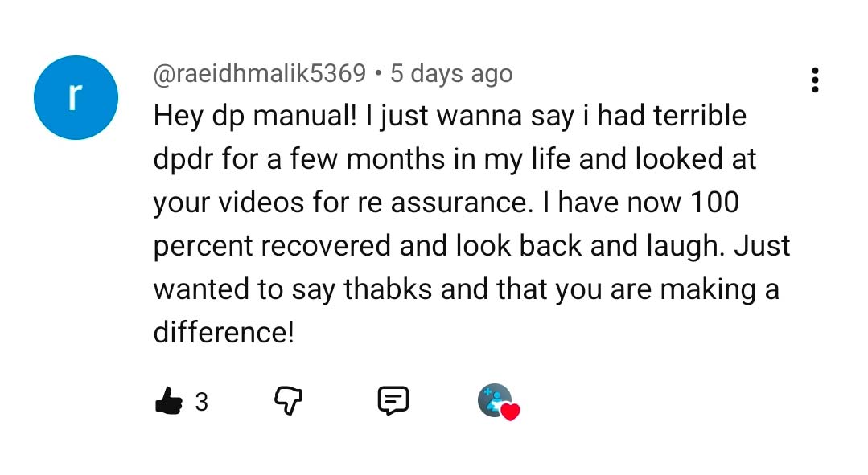868x475 pixels.
Task: Open the reply box via the comment icon
Action: tap(392, 401)
